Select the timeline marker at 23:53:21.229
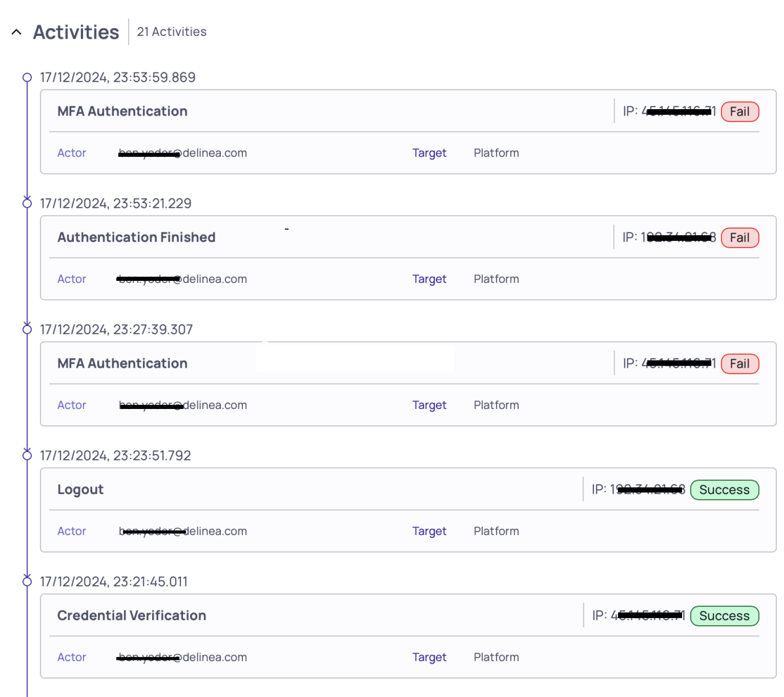The image size is (784, 697). coord(27,203)
